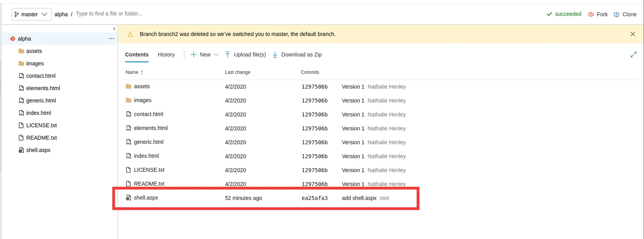Open images folder in contents list
The height and width of the screenshot is (239, 644).
click(142, 100)
